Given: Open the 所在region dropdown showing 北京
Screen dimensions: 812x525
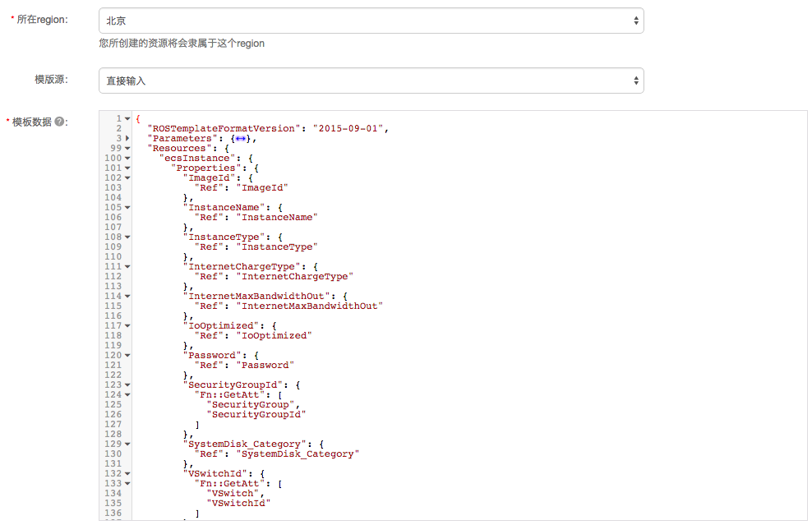Looking at the screenshot, I should [371, 21].
